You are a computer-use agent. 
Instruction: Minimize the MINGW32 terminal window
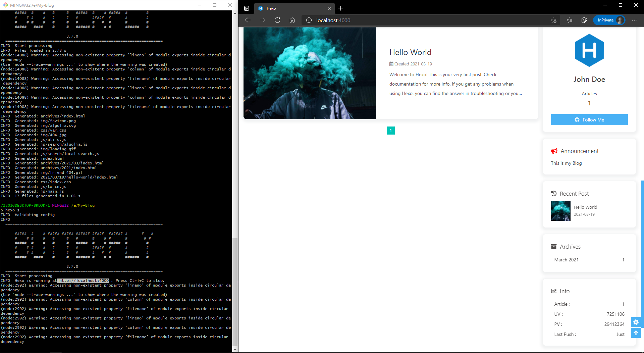(x=200, y=5)
